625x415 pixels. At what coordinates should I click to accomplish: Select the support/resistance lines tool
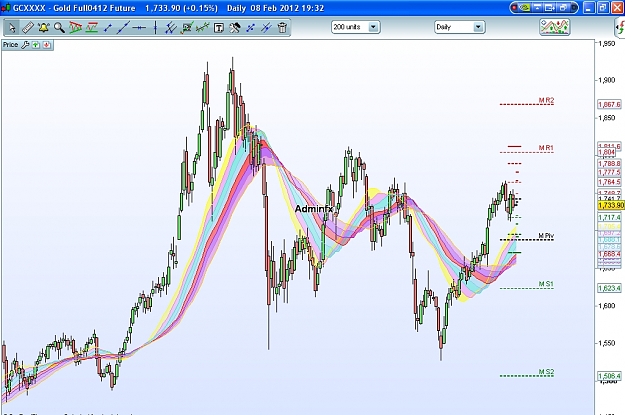pos(92,28)
